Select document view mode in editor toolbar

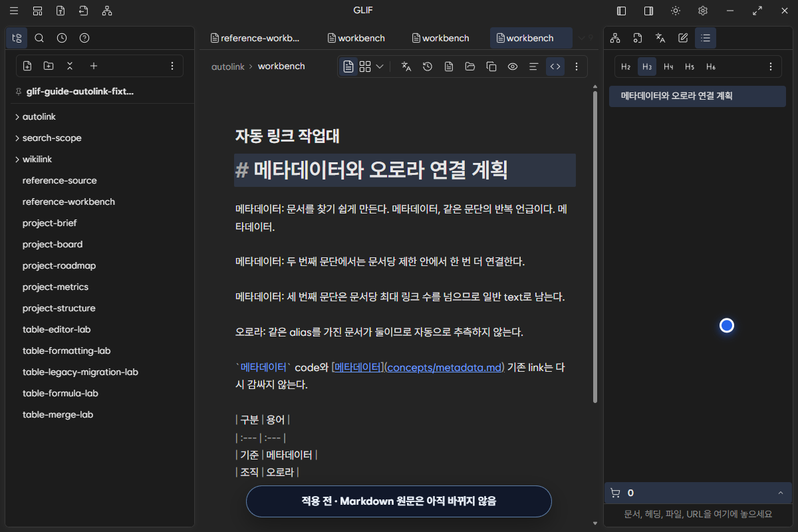click(x=348, y=66)
